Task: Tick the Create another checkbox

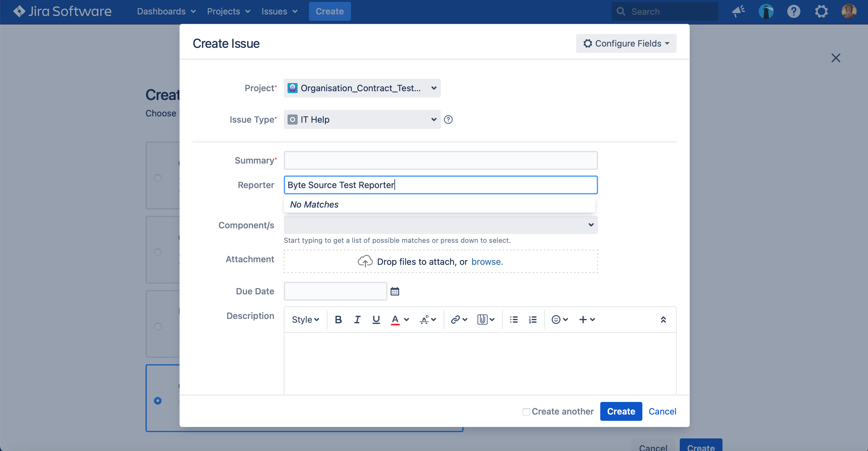Action: click(x=526, y=412)
